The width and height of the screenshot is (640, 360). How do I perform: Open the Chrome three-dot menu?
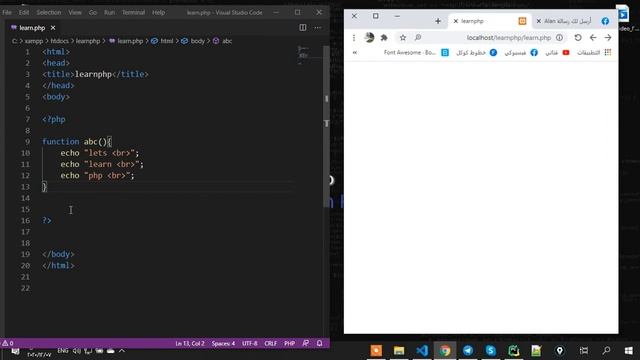[353, 38]
